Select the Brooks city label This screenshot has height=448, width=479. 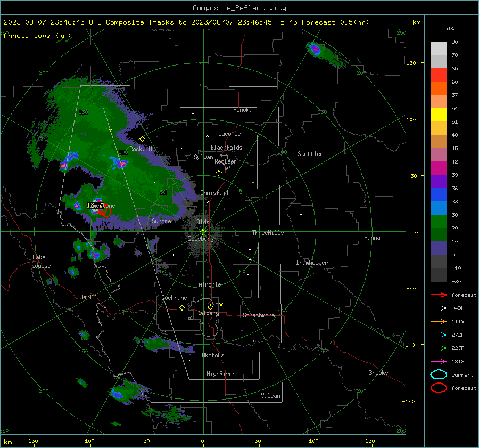(378, 373)
